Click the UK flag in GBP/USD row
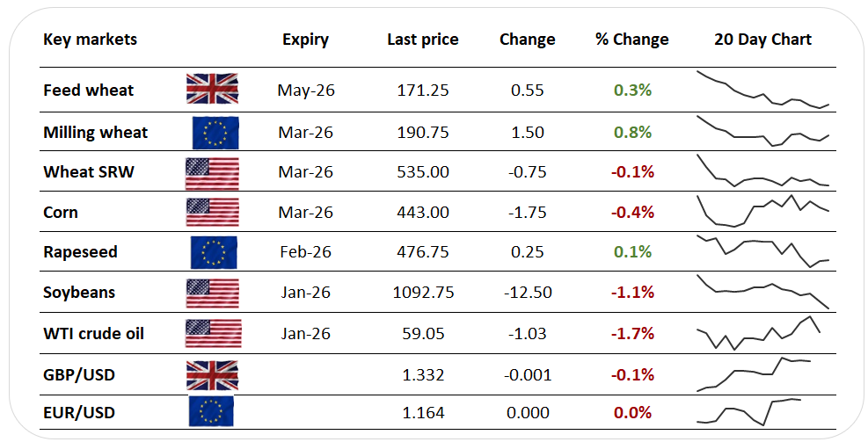Viewport: 868px width, 442px height. tap(213, 375)
